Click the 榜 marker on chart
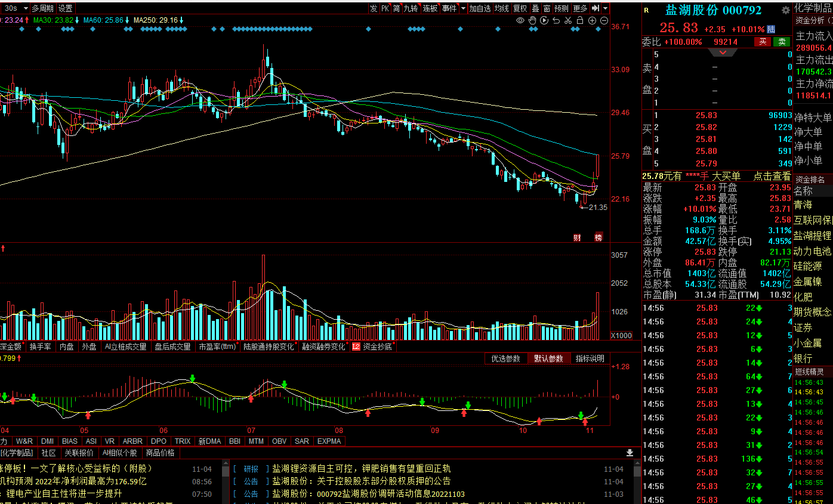 pyautogui.click(x=598, y=237)
